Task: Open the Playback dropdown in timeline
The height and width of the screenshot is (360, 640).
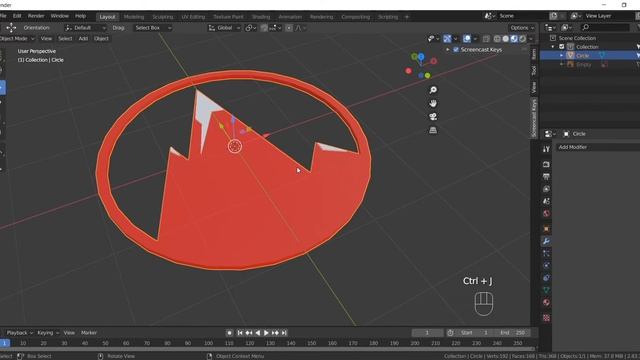Action: pos(19,333)
